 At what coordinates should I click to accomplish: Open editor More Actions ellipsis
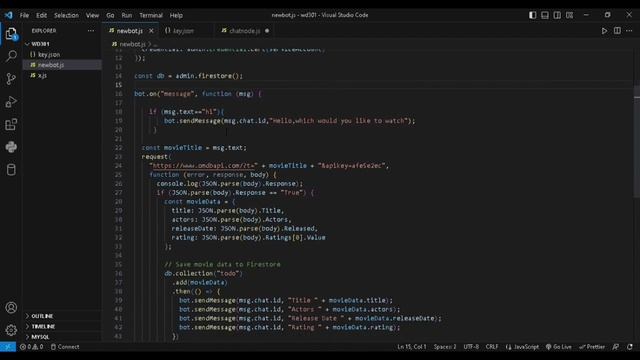coord(629,31)
